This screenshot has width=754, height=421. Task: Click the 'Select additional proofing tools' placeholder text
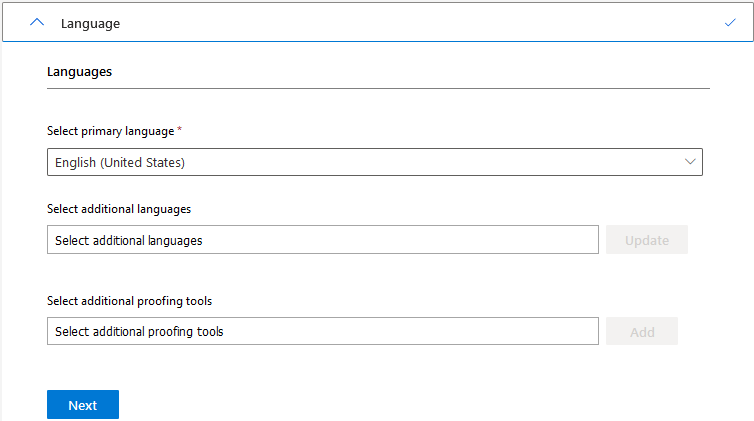(x=139, y=331)
